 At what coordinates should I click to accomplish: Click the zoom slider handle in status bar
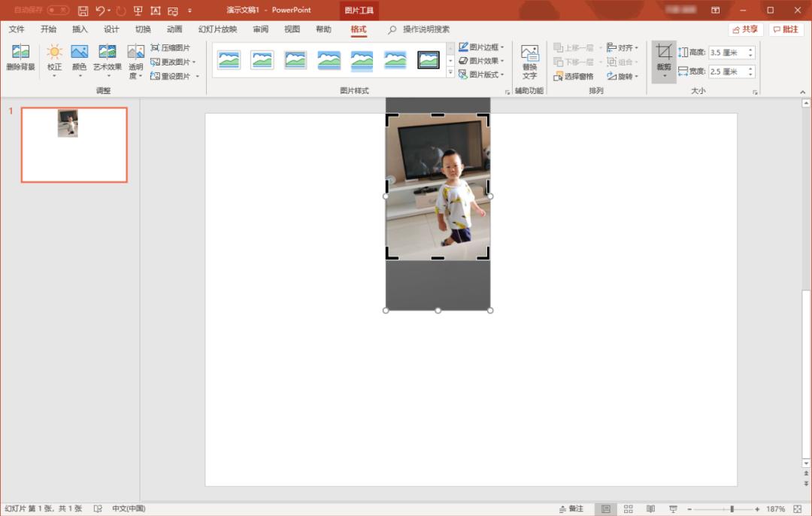click(x=732, y=509)
